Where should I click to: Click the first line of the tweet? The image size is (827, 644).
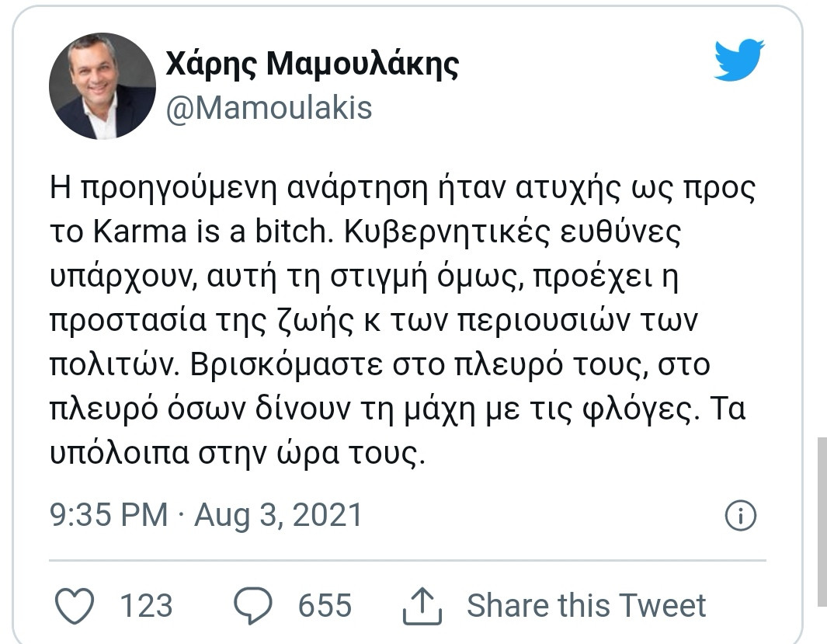403,189
